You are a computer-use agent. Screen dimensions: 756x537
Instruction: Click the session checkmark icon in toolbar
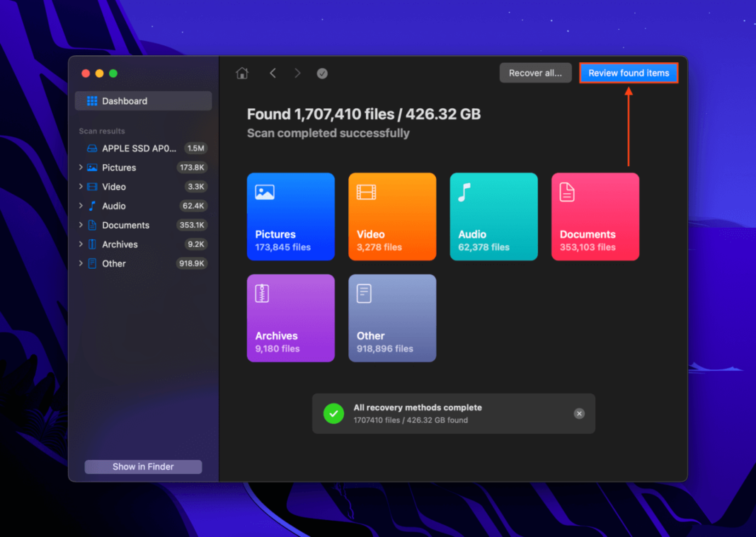pyautogui.click(x=322, y=73)
